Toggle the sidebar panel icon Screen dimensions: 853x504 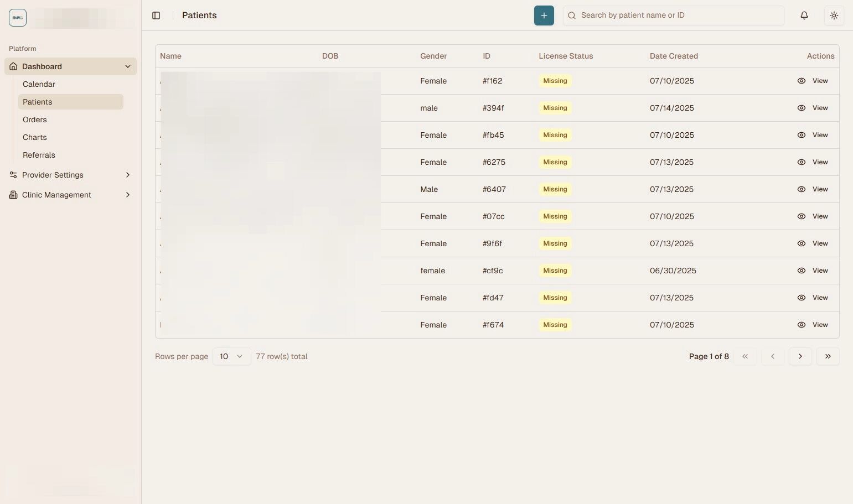point(156,15)
